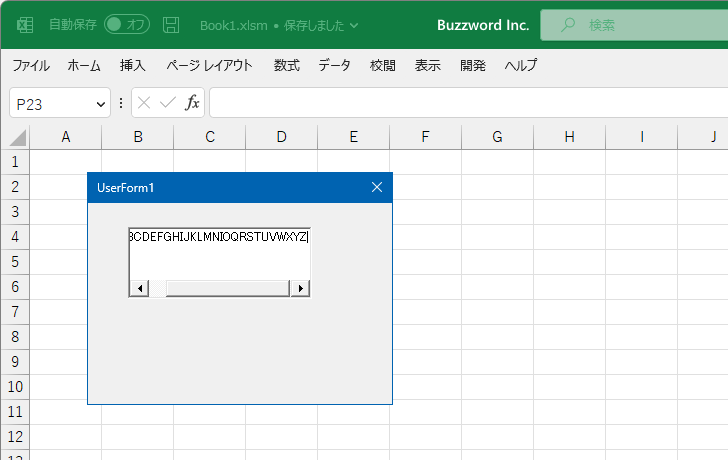
Task: Click the textbox scroll right arrow
Action: (x=300, y=288)
